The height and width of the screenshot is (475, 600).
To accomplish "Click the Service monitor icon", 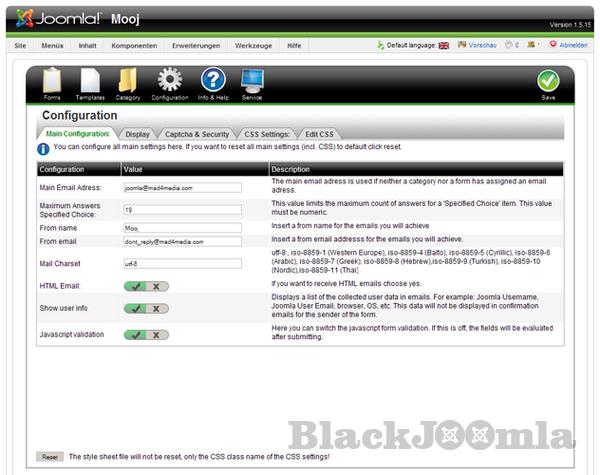I will (252, 81).
